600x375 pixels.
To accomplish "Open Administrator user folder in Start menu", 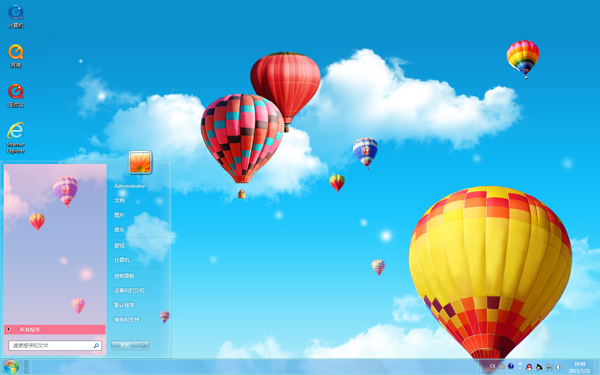I will (x=130, y=186).
